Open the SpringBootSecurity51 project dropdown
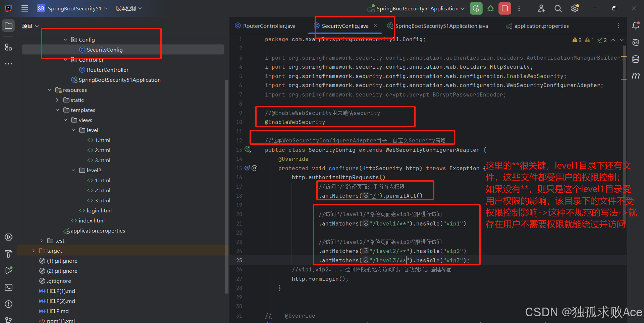The height and width of the screenshot is (323, 644). coord(72,8)
